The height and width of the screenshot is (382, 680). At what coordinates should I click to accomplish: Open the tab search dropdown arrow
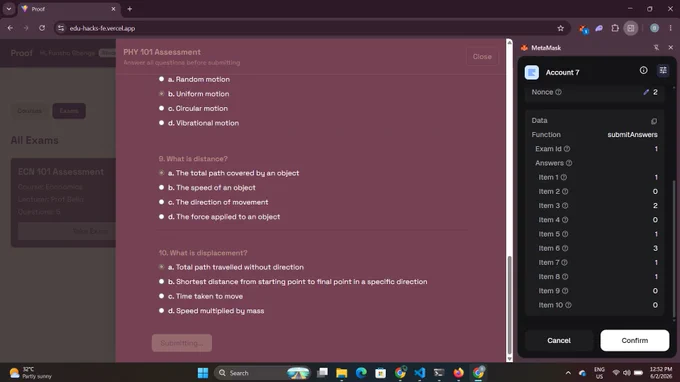(9, 9)
